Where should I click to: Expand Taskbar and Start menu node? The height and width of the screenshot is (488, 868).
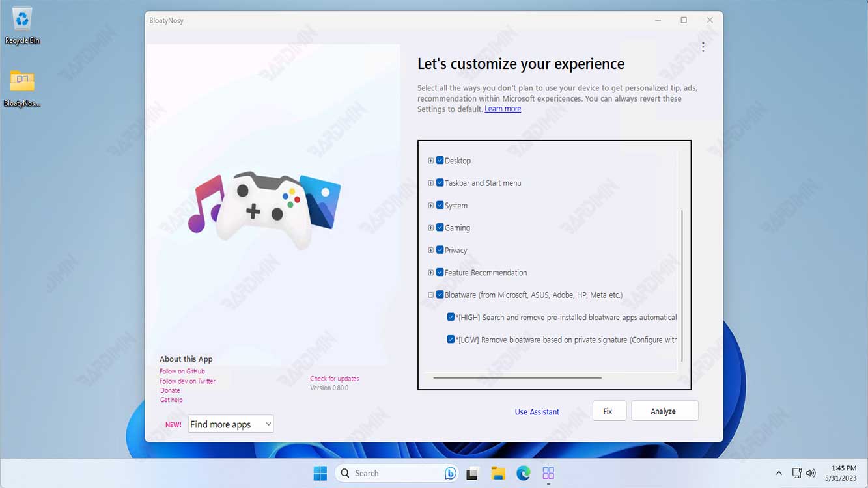coord(430,183)
